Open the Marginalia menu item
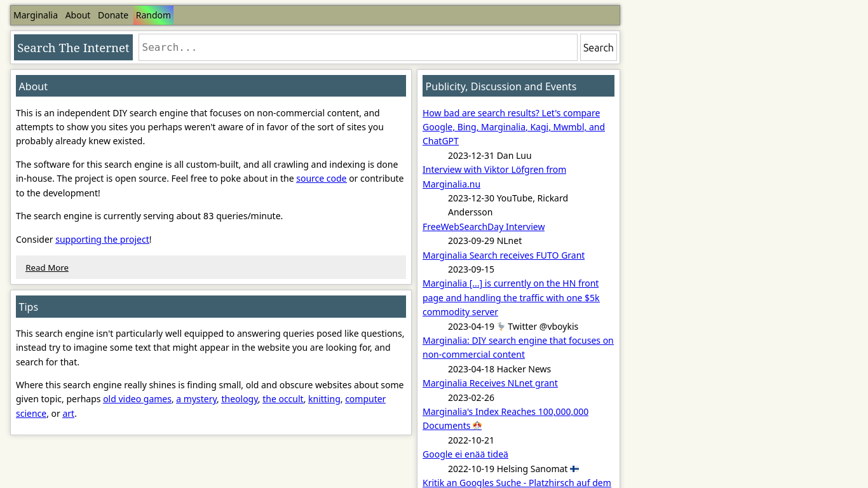868x488 pixels. pyautogui.click(x=36, y=15)
